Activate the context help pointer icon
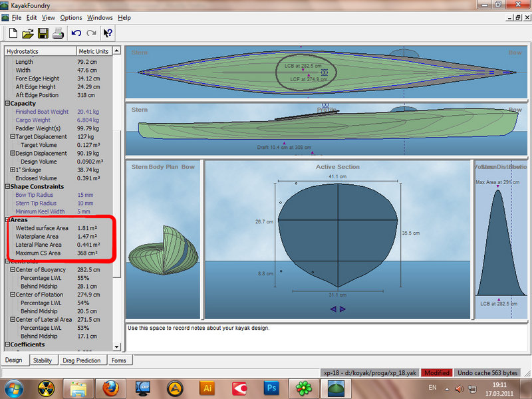This screenshot has height=399, width=532. pos(108,33)
